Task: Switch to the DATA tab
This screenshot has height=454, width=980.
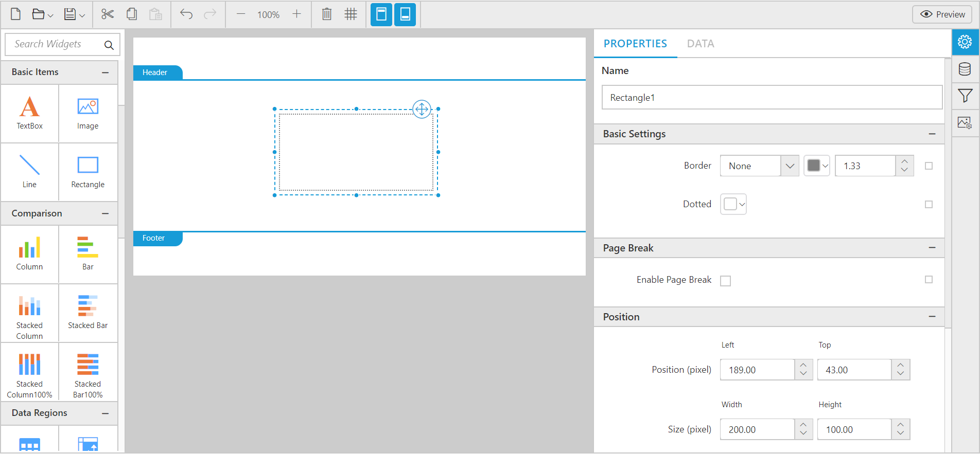Action: pos(701,44)
